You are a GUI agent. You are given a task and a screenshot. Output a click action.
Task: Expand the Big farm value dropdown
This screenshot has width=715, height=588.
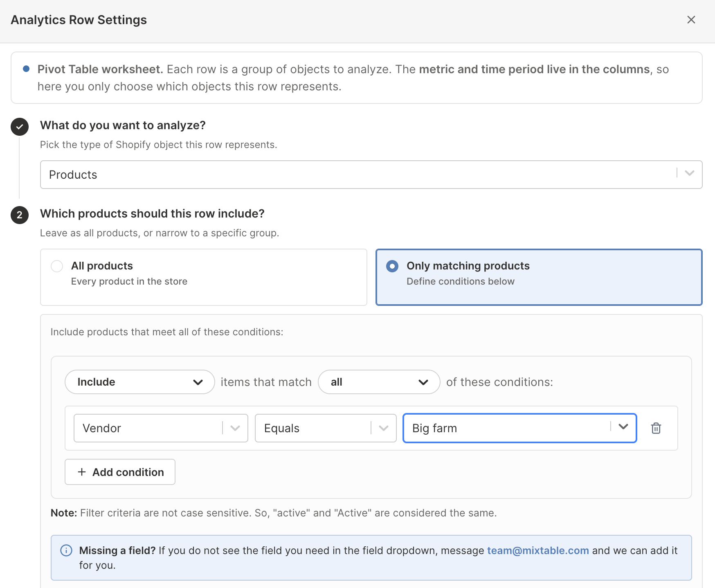(x=623, y=427)
